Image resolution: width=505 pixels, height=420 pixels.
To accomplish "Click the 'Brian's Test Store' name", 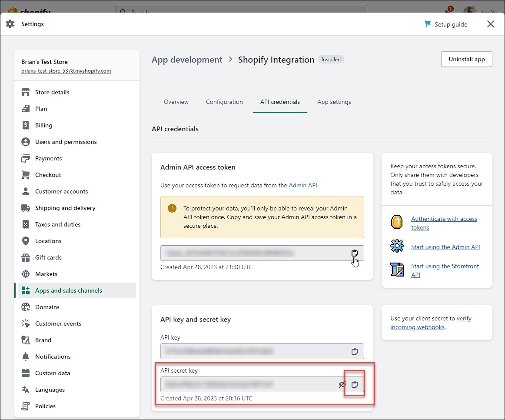I will coord(44,62).
